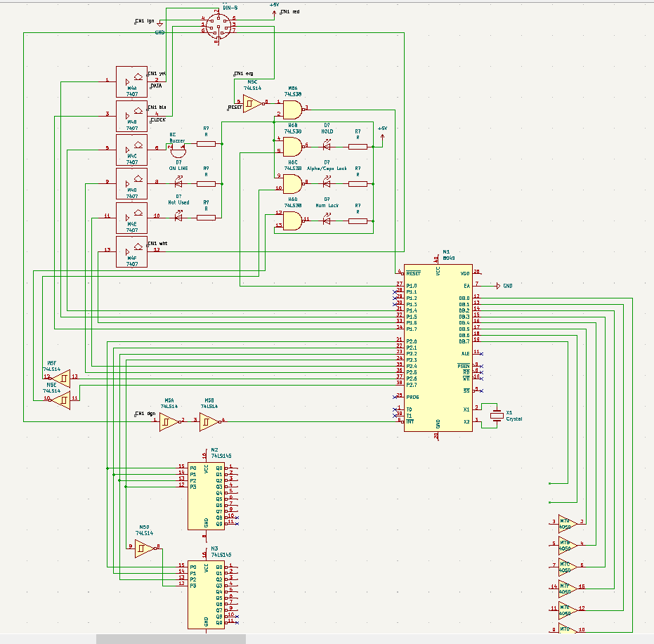
Task: Select the N1 8049 microcontroller symbol
Action: pos(438,348)
